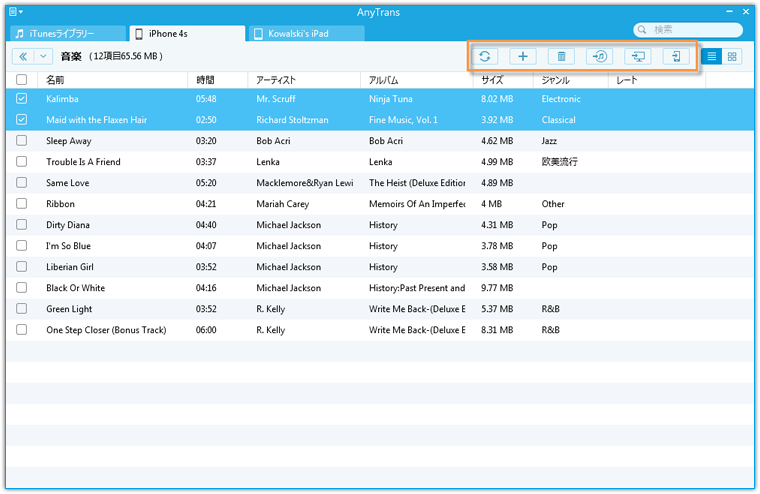Open the AnyTrans menu in title bar
Image resolution: width=760 pixels, height=494 pixels.
[x=16, y=12]
